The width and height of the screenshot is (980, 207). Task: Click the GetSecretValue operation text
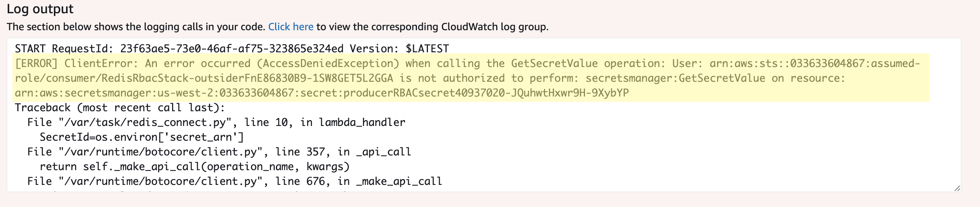[554, 63]
